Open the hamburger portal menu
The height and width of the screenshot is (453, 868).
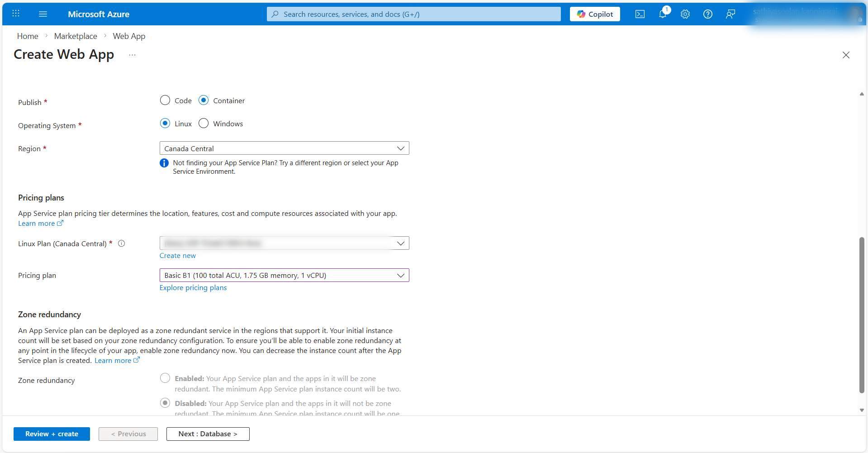[43, 14]
